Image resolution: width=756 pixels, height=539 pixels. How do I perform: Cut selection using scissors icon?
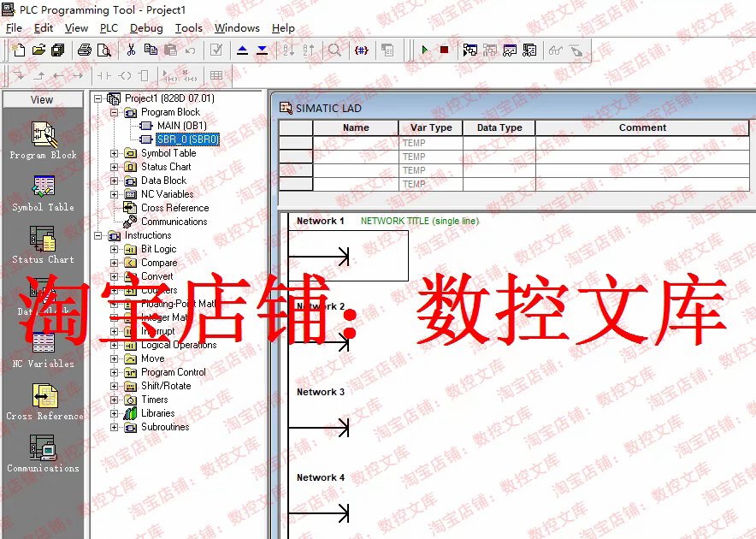click(131, 50)
